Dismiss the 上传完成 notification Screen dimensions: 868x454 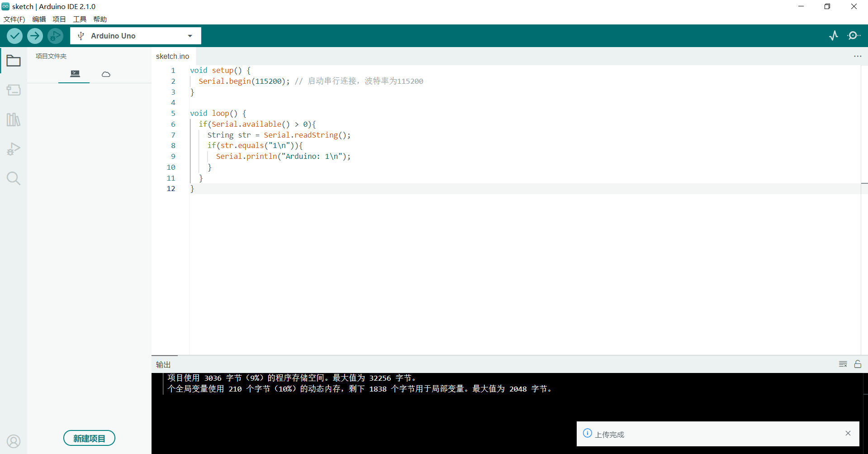pos(848,433)
